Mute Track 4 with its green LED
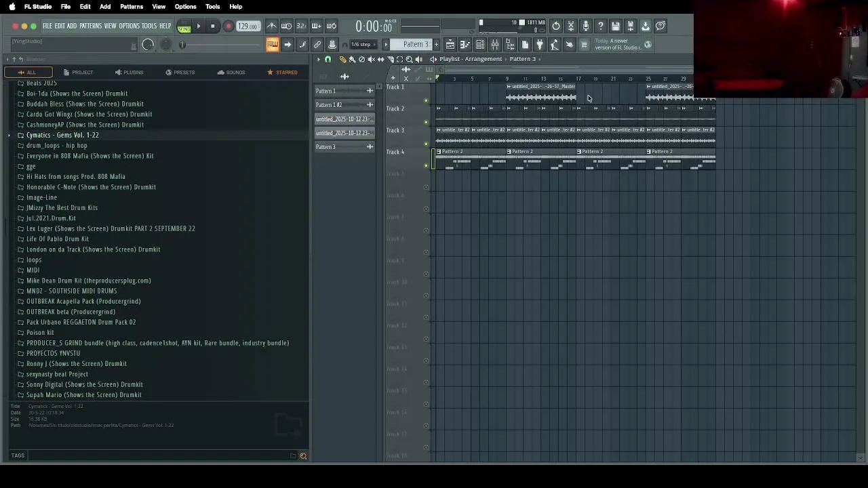The image size is (868, 488). (x=426, y=165)
